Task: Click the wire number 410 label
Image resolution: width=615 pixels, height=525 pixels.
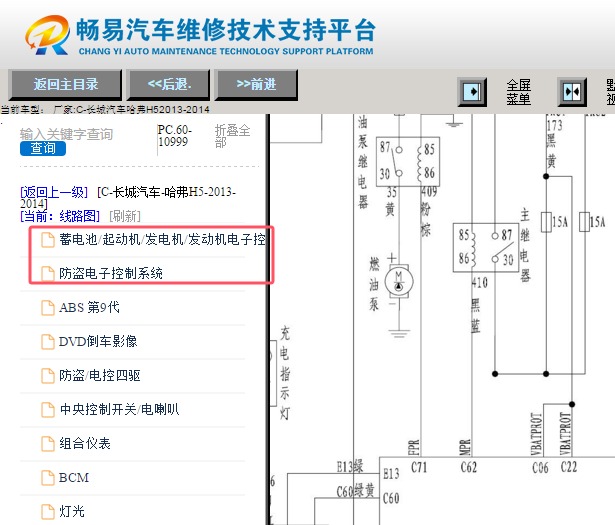Action: tap(480, 283)
